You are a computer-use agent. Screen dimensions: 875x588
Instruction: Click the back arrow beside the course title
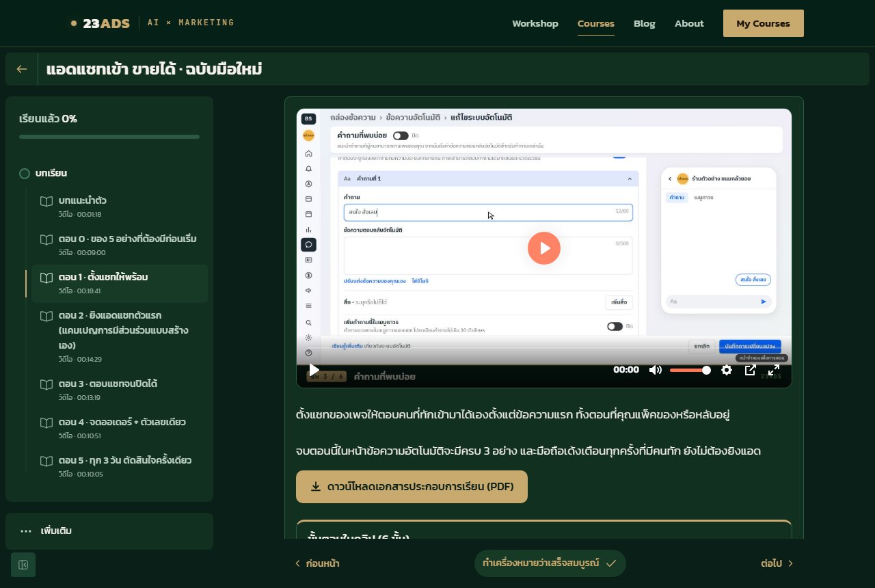(22, 69)
